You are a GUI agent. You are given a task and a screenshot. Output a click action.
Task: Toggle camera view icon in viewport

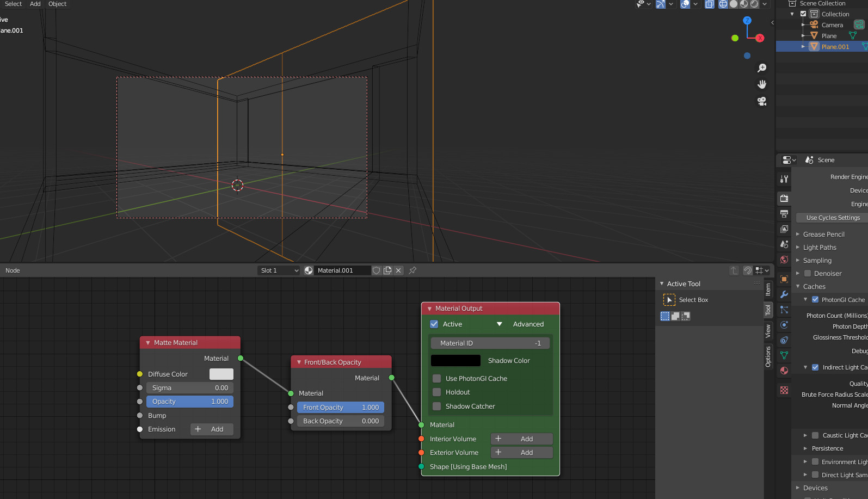click(762, 101)
